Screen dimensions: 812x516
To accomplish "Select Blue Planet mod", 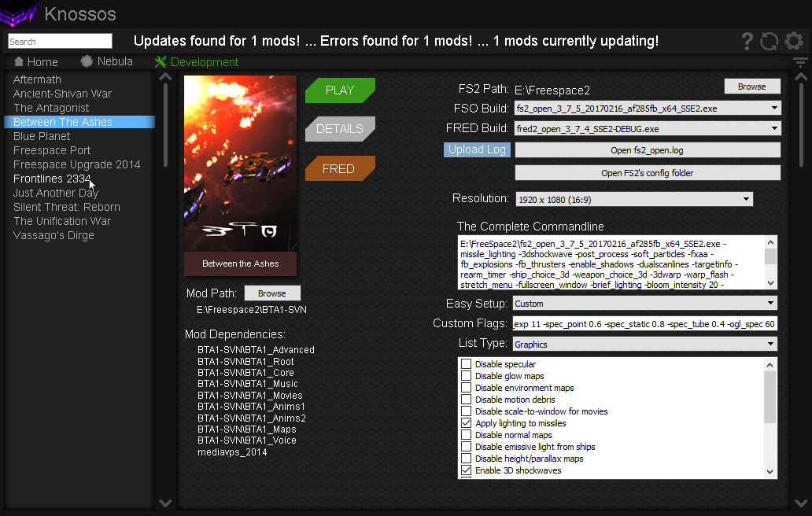I will [x=42, y=136].
